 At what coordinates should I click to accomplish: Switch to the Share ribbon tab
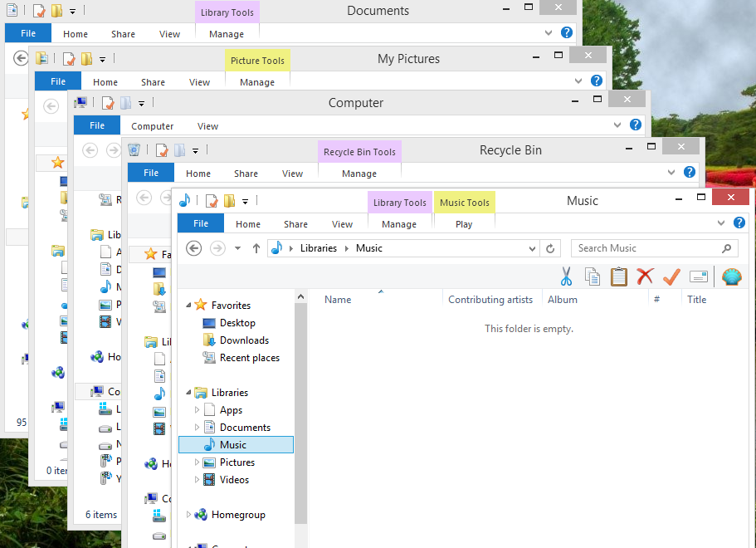(295, 223)
